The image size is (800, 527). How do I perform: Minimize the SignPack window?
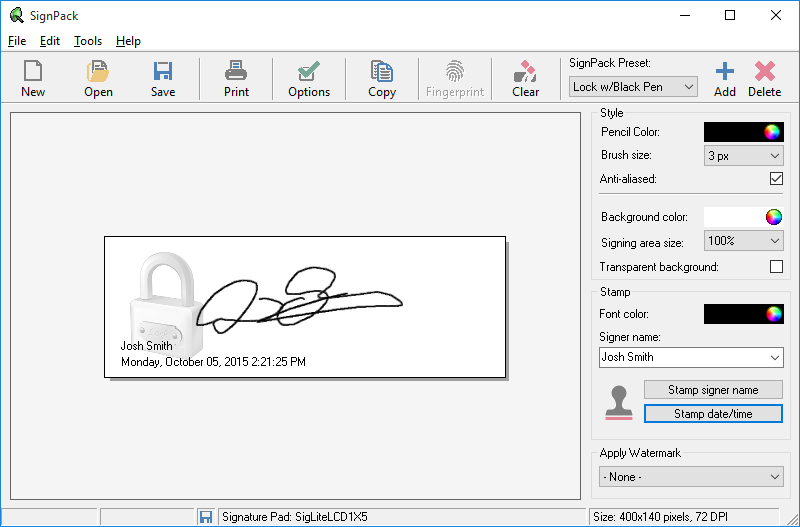click(x=685, y=15)
